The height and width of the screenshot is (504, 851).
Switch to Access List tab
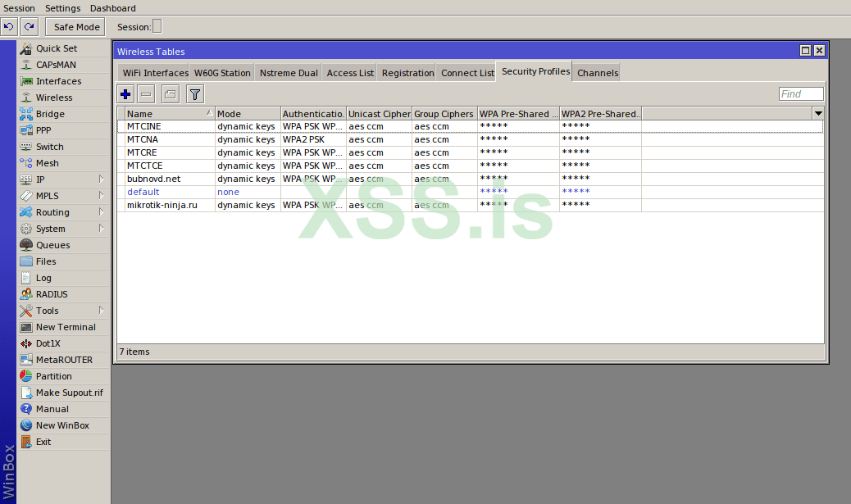pyautogui.click(x=350, y=73)
